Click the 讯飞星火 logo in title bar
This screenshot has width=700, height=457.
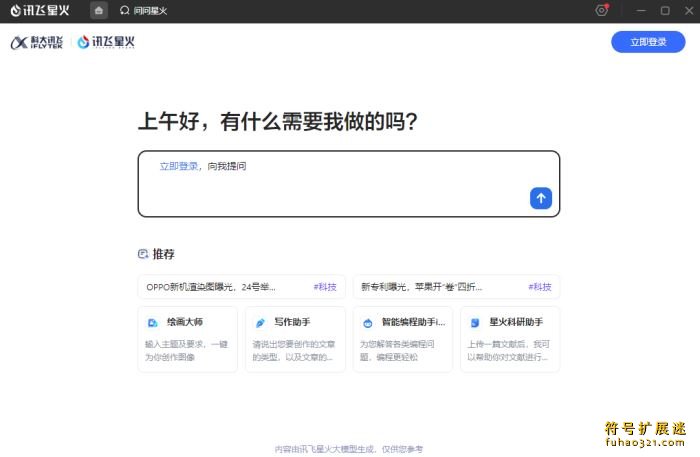40,10
